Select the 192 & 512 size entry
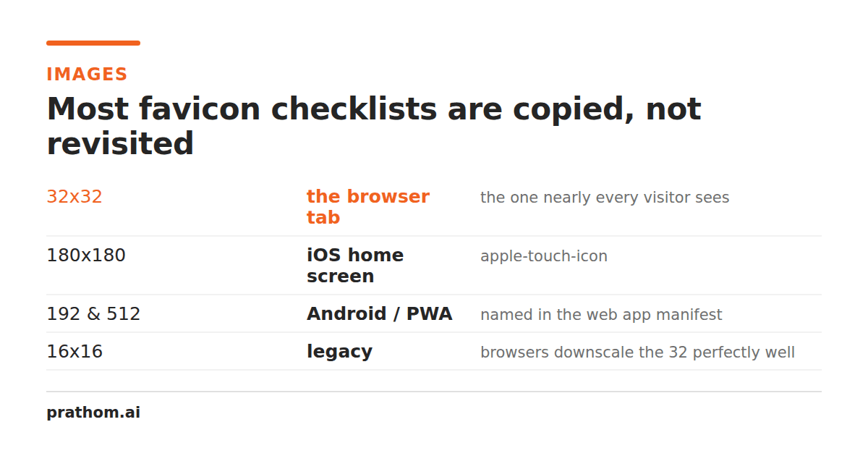Screen dimensions: 868x456 pyautogui.click(x=93, y=314)
